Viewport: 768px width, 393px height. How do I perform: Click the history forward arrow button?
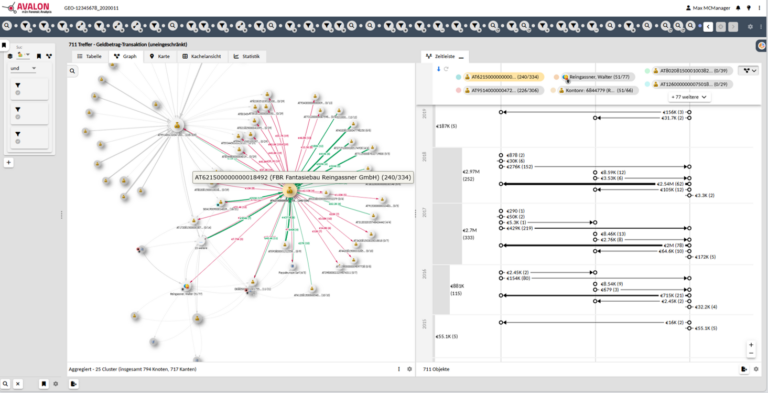(x=733, y=27)
